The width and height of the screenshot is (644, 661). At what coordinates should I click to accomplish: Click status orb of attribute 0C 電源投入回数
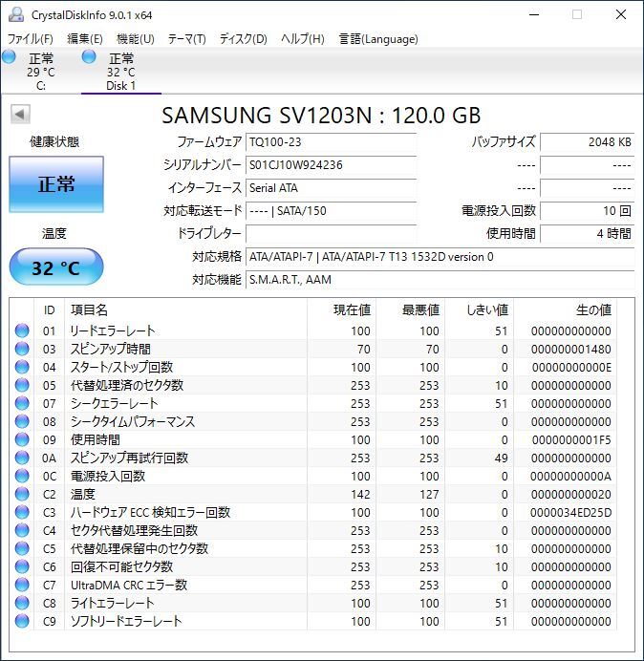22,476
